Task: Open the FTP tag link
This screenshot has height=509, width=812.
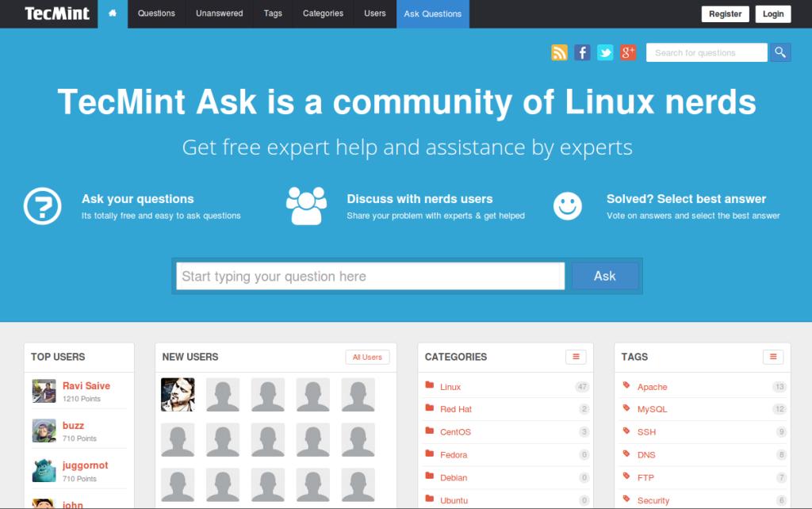Action: pyautogui.click(x=645, y=477)
